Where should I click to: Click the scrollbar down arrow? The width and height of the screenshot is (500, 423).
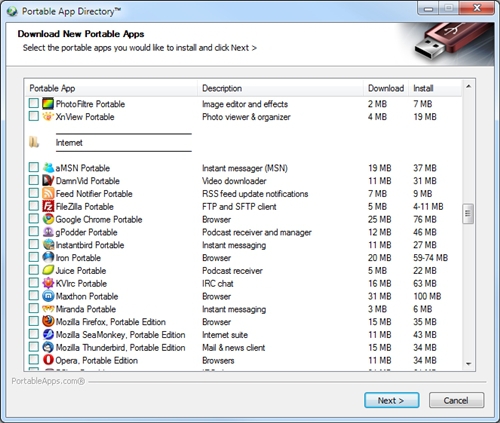[x=468, y=364]
